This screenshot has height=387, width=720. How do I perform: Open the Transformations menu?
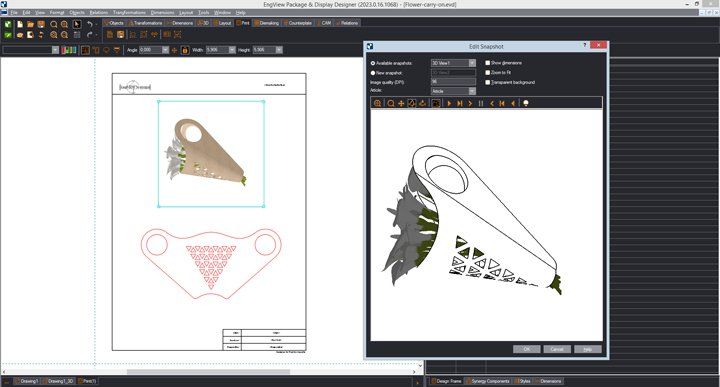[129, 12]
